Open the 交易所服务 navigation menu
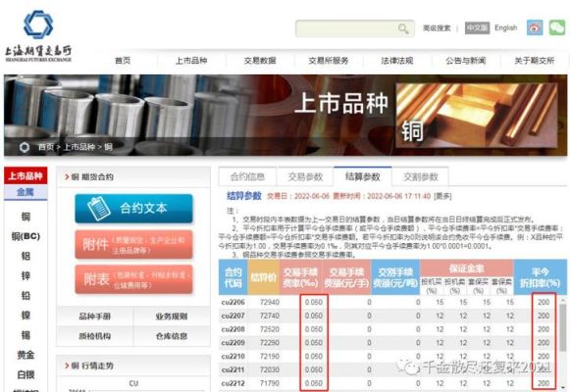 (329, 61)
